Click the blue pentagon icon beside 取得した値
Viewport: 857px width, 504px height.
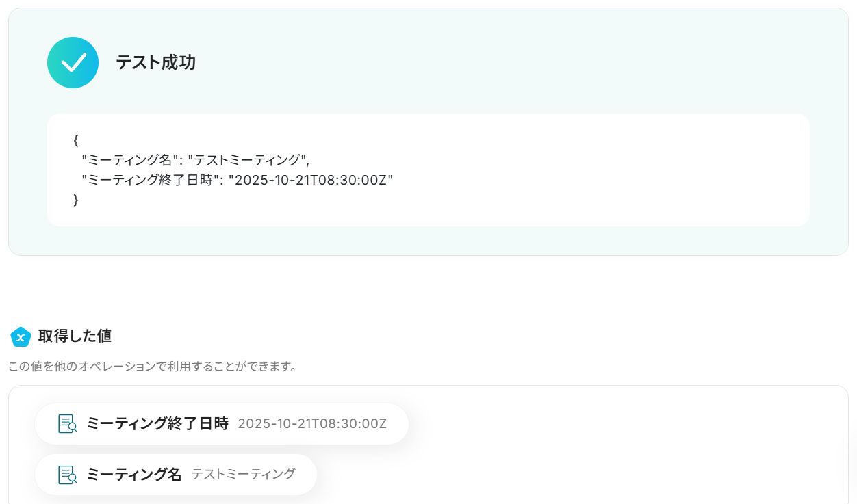(x=21, y=336)
